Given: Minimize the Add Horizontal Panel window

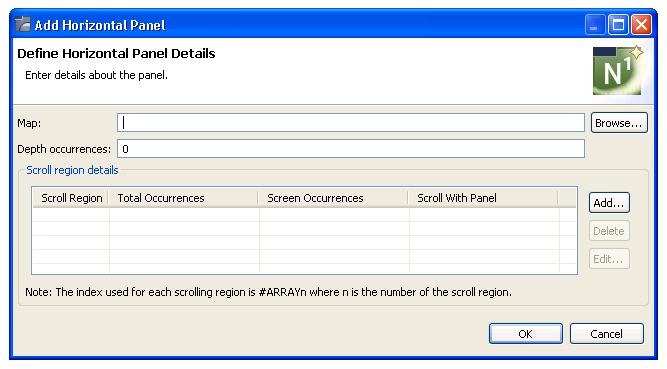Looking at the screenshot, I should 595,25.
